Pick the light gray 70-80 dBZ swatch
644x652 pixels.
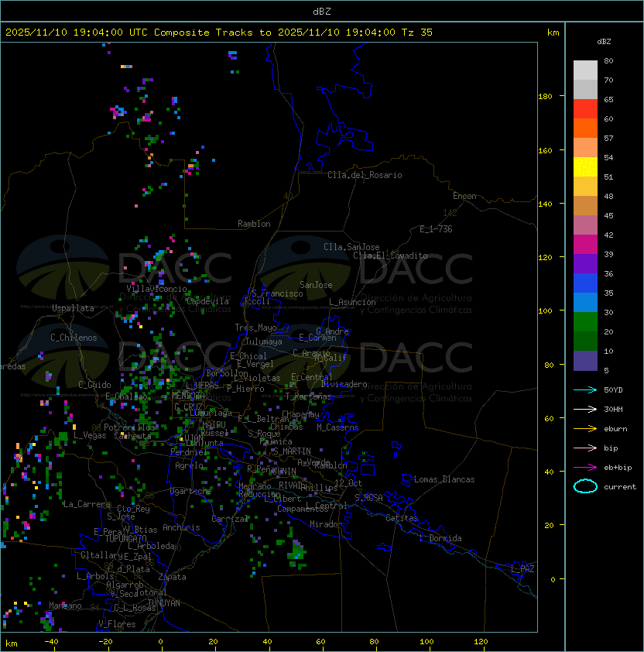coord(585,70)
